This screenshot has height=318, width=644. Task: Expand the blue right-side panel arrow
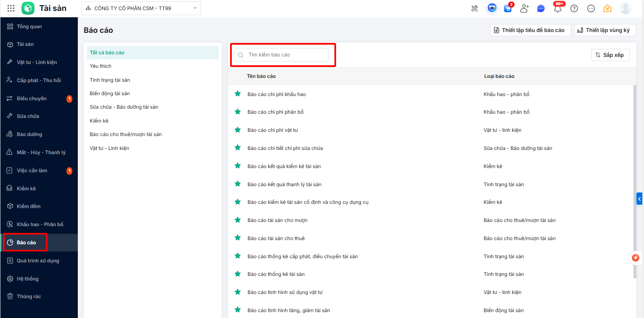639,198
